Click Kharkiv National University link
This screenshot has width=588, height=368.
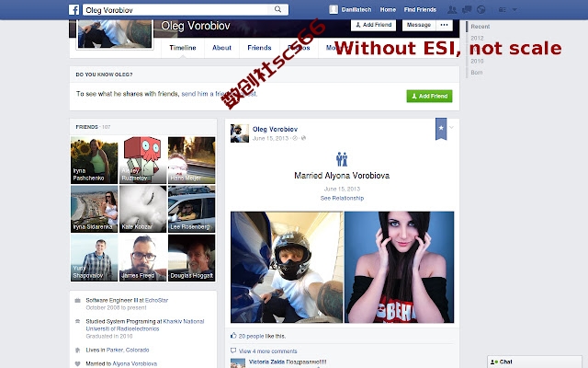tap(145, 325)
